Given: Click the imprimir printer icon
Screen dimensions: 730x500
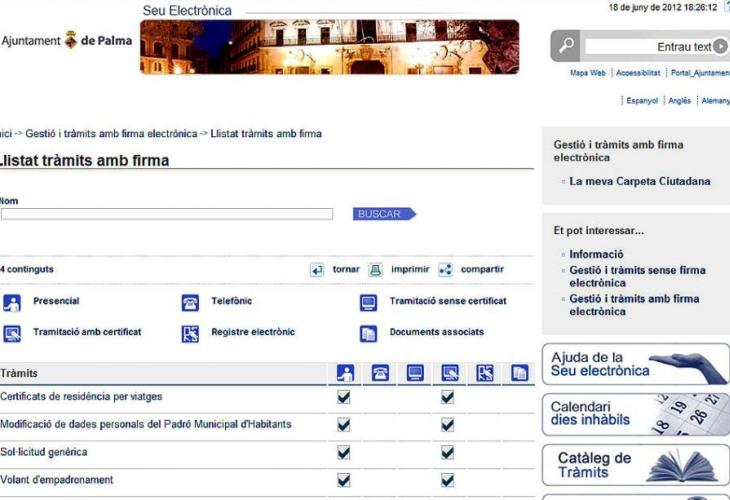Looking at the screenshot, I should pos(375,270).
